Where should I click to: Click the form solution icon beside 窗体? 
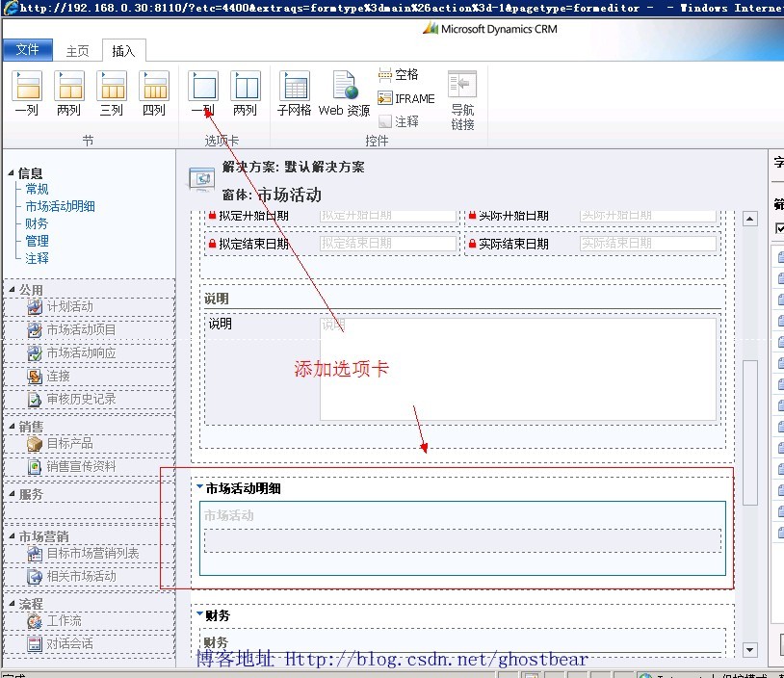tap(201, 179)
